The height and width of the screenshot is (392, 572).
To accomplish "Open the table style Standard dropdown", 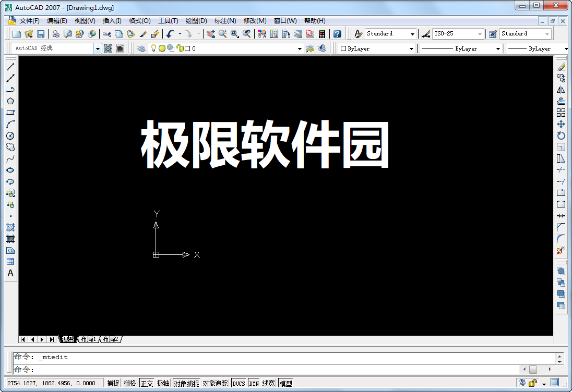I will click(x=547, y=34).
